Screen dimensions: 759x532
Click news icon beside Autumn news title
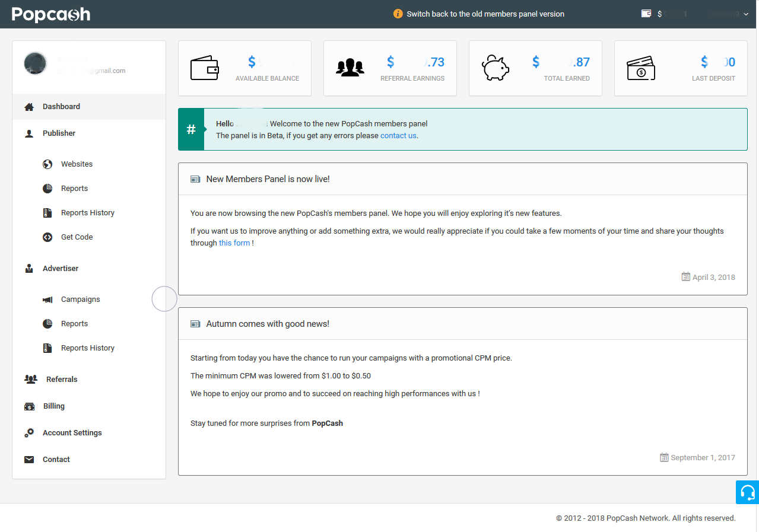tap(195, 324)
